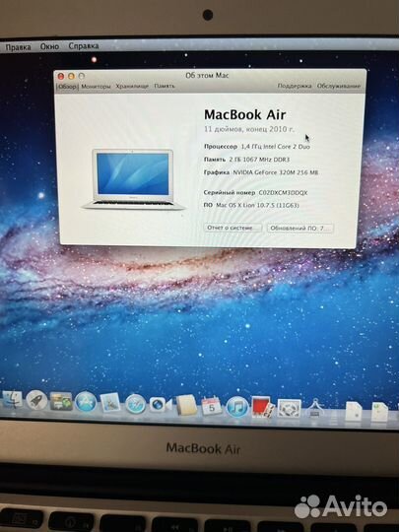Open iCal calendar icon in dock
399x532 pixels.
tap(212, 406)
